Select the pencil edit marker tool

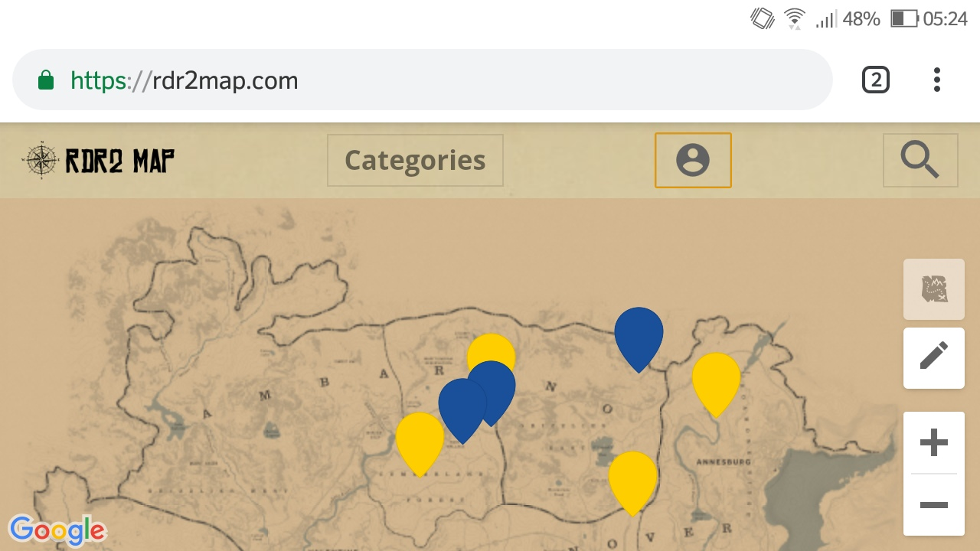click(x=934, y=357)
